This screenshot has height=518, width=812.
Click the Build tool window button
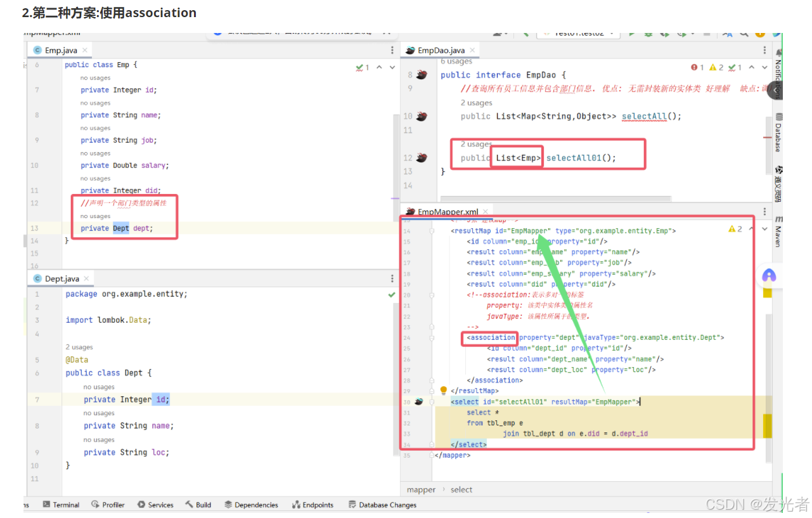[x=198, y=505]
